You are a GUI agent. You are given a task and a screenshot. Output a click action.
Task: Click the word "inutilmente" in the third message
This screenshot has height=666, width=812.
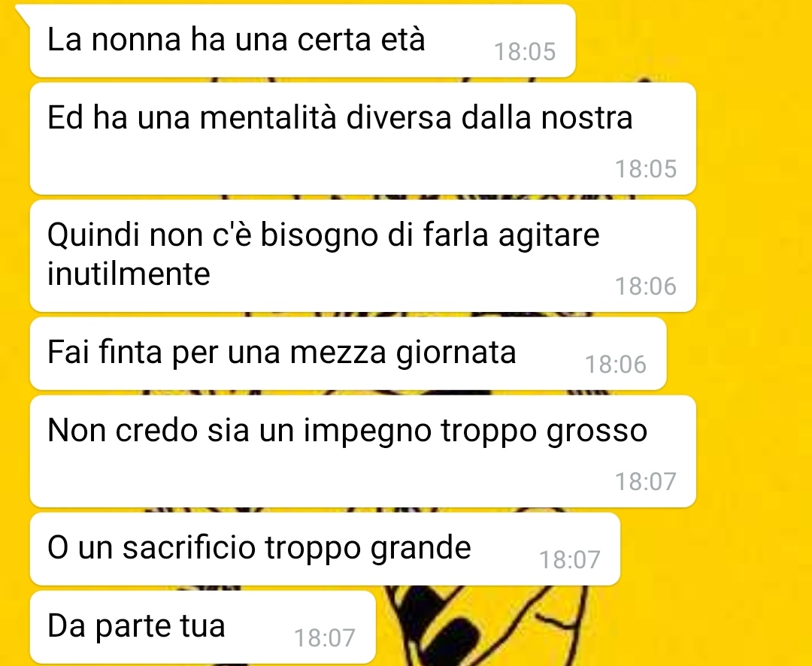point(129,274)
